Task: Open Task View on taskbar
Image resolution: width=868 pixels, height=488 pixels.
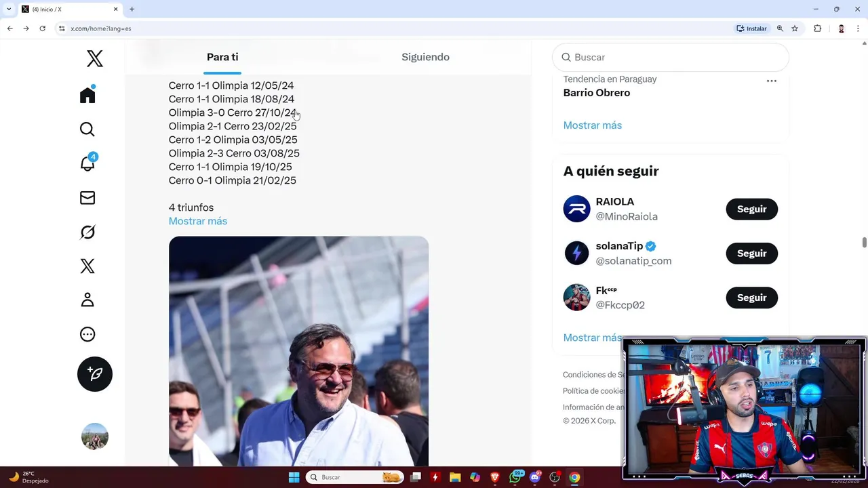Action: click(x=416, y=477)
